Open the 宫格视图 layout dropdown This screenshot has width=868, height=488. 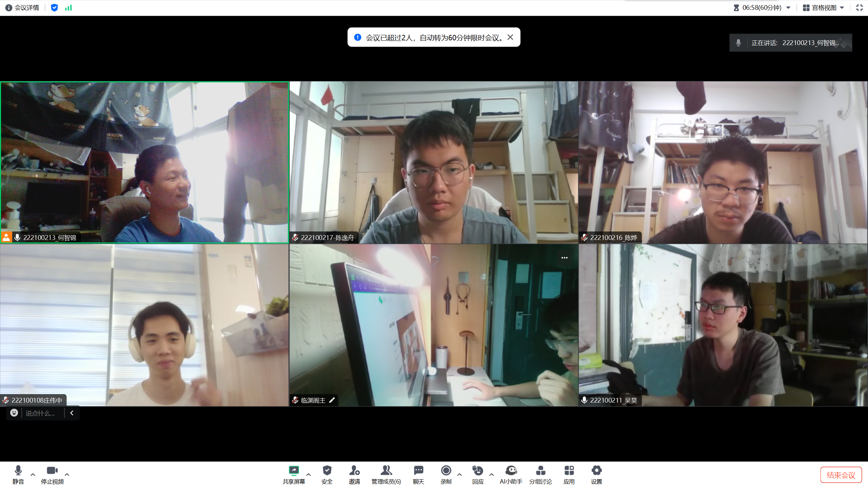[x=824, y=7]
